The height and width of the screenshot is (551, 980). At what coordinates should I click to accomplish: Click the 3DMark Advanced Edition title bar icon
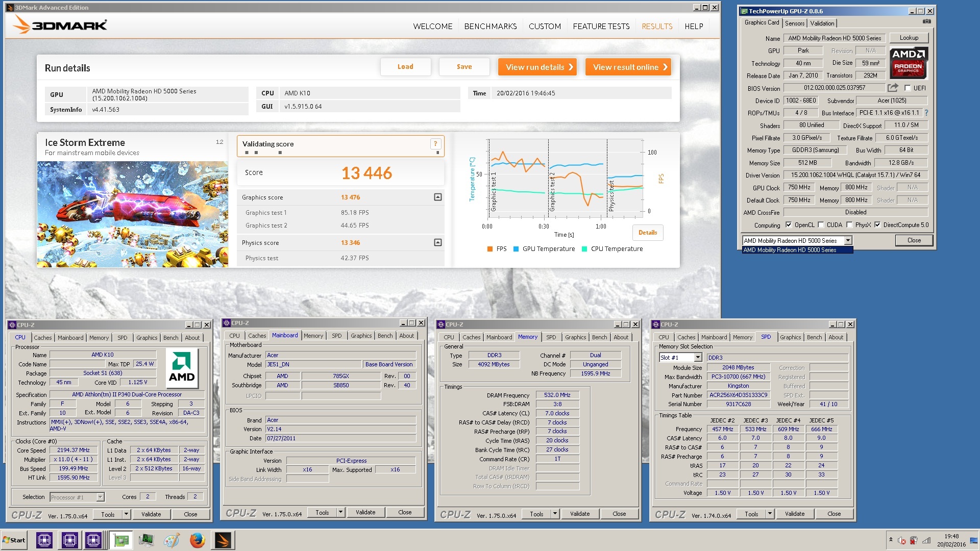pyautogui.click(x=10, y=7)
